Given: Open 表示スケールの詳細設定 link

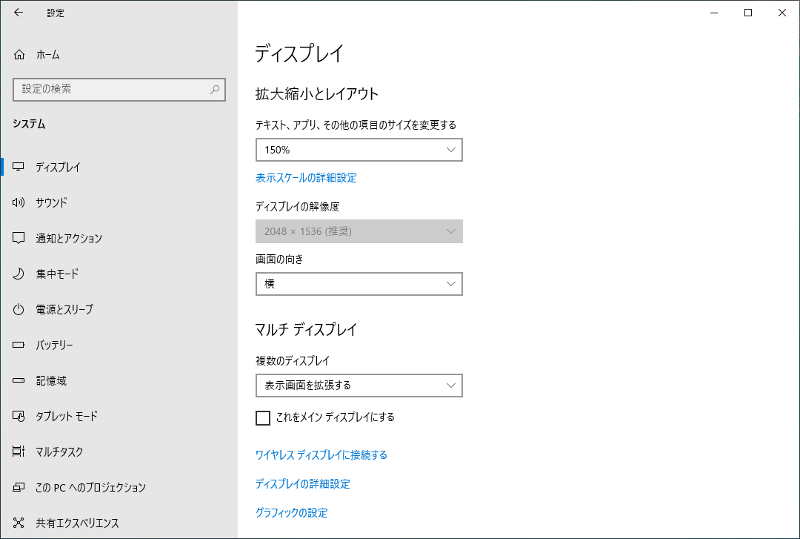Looking at the screenshot, I should (306, 178).
